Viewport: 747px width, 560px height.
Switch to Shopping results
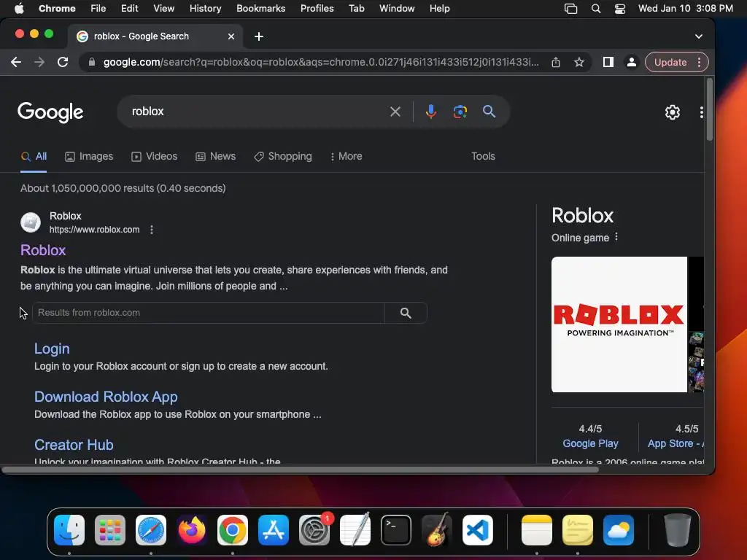point(283,157)
